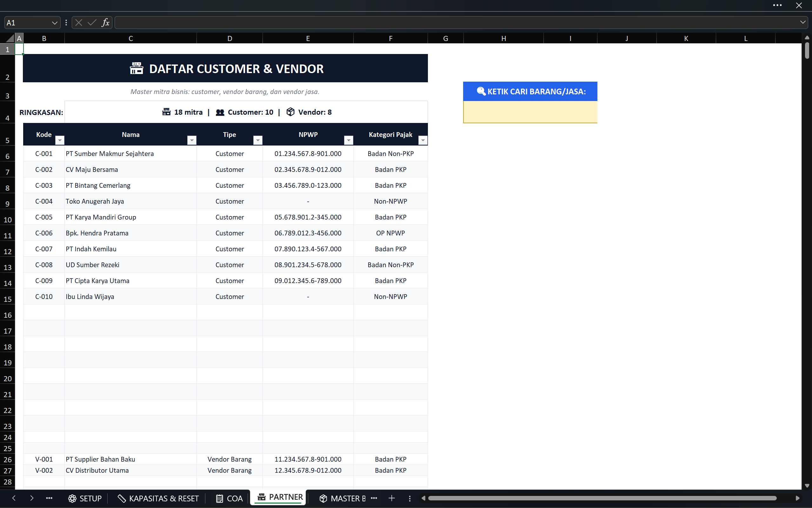Open the sheet tab bar options dots
The height and width of the screenshot is (508, 812).
point(409,498)
